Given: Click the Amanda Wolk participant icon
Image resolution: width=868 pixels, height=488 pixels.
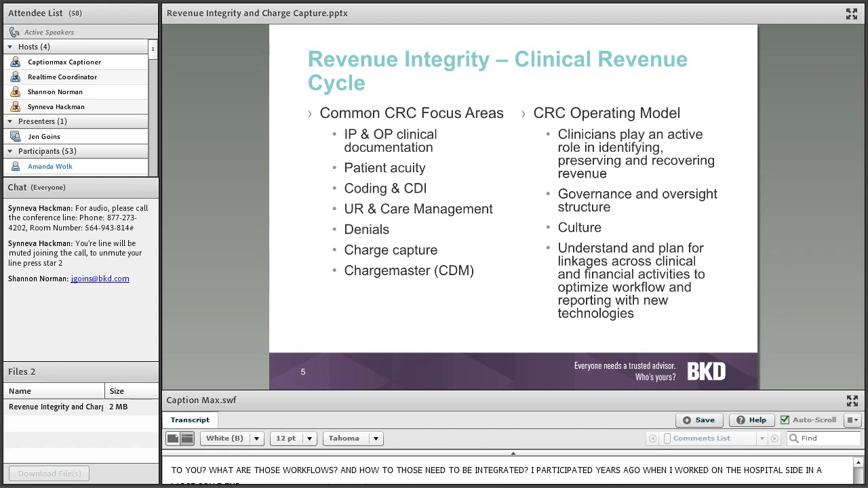Looking at the screenshot, I should (x=16, y=166).
